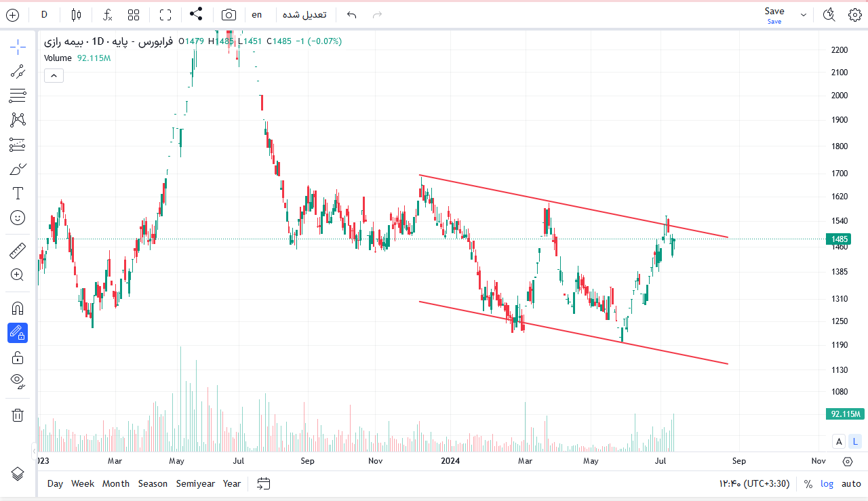Image resolution: width=868 pixels, height=501 pixels.
Task: Toggle stay in drawing mode
Action: pos(18,333)
